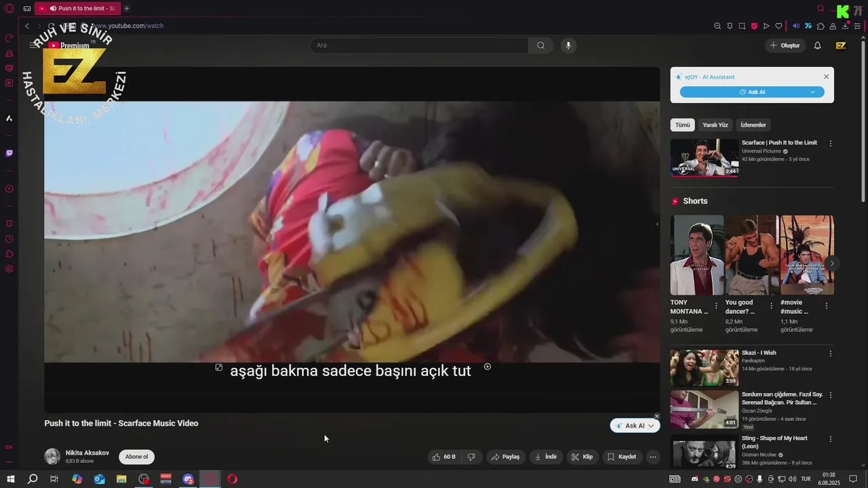868x488 pixels.
Task: Open the zoom-out magnifier in address bar
Action: coord(717,26)
